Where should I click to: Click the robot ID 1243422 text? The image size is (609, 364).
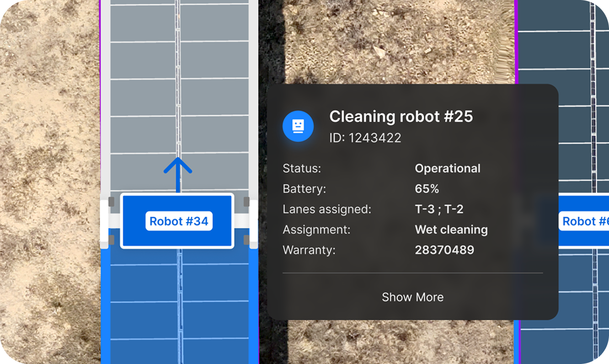365,138
